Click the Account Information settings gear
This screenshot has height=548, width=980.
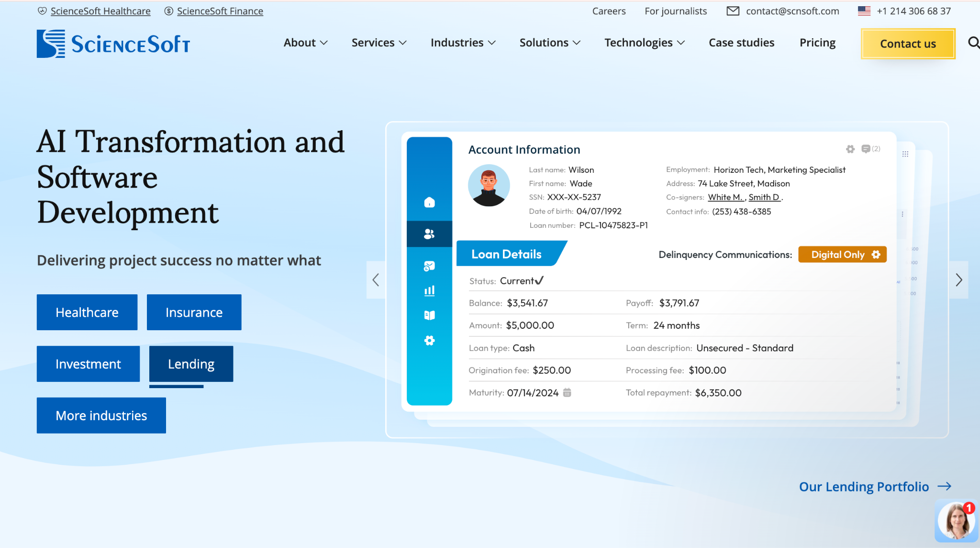[850, 149]
